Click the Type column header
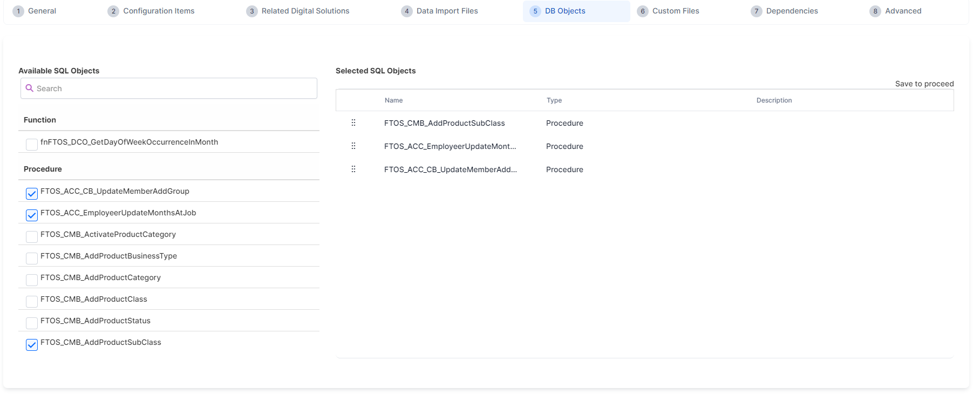 pyautogui.click(x=554, y=100)
